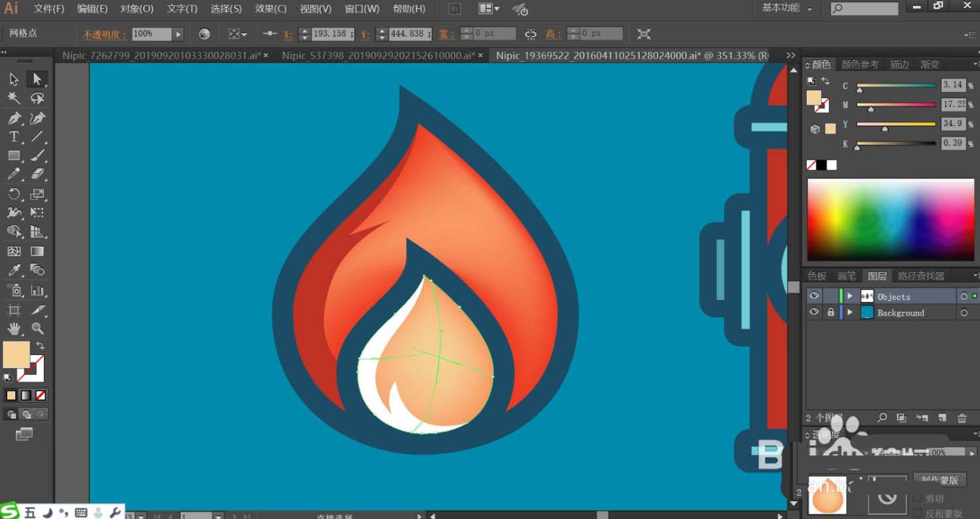Toggle target circle of Background layer

(x=964, y=313)
